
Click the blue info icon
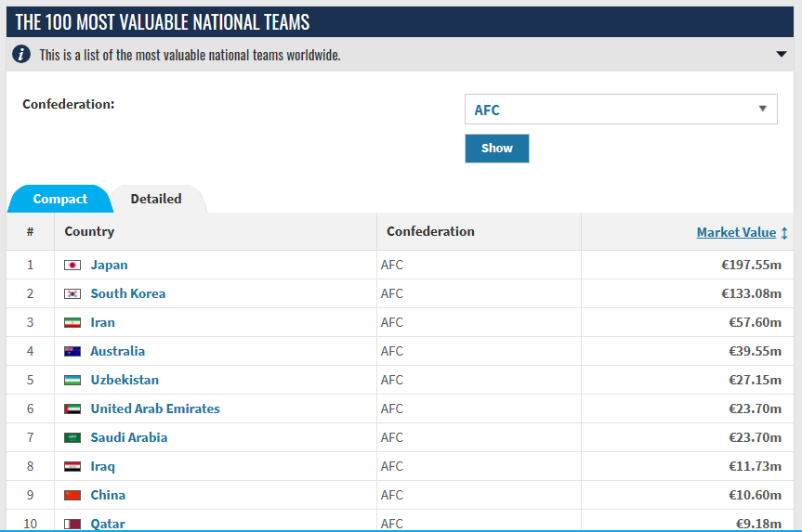21,54
